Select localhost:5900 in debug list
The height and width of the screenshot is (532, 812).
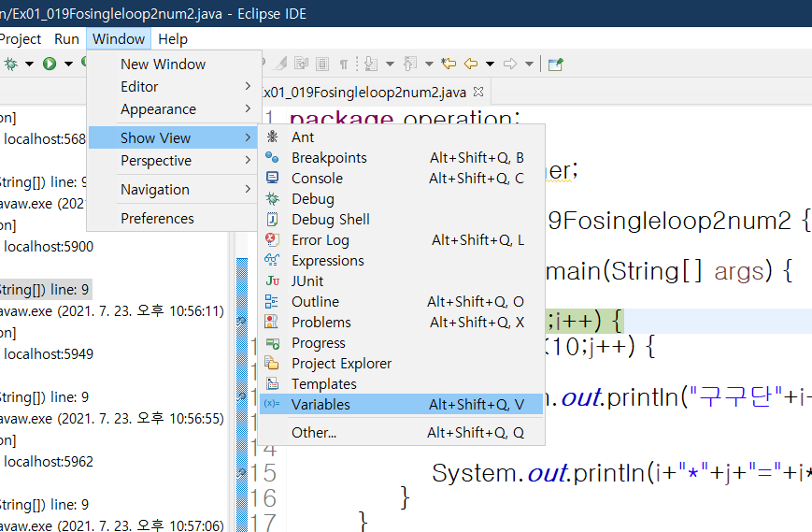click(49, 247)
